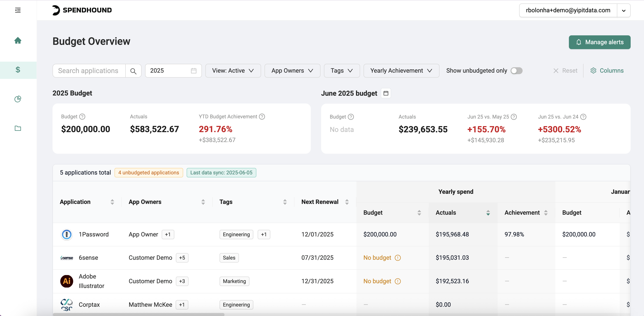This screenshot has height=316, width=644.
Task: Open the folder sidebar icon
Action: [x=18, y=128]
